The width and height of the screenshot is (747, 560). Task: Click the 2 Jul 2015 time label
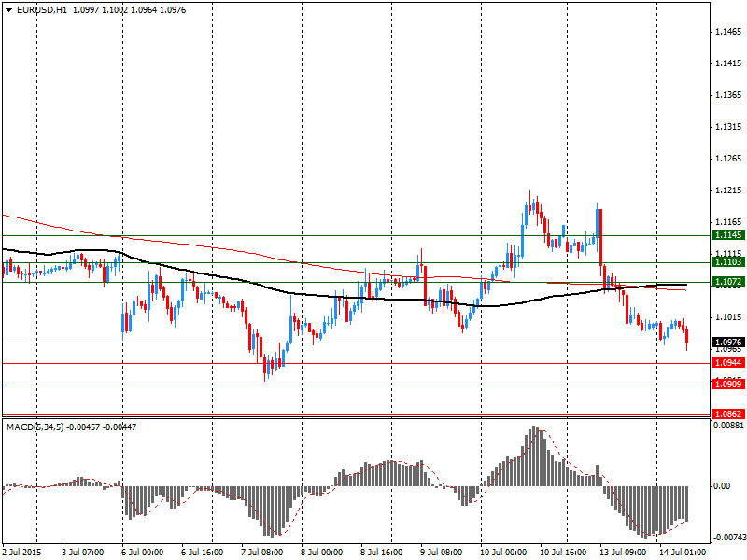[21, 553]
